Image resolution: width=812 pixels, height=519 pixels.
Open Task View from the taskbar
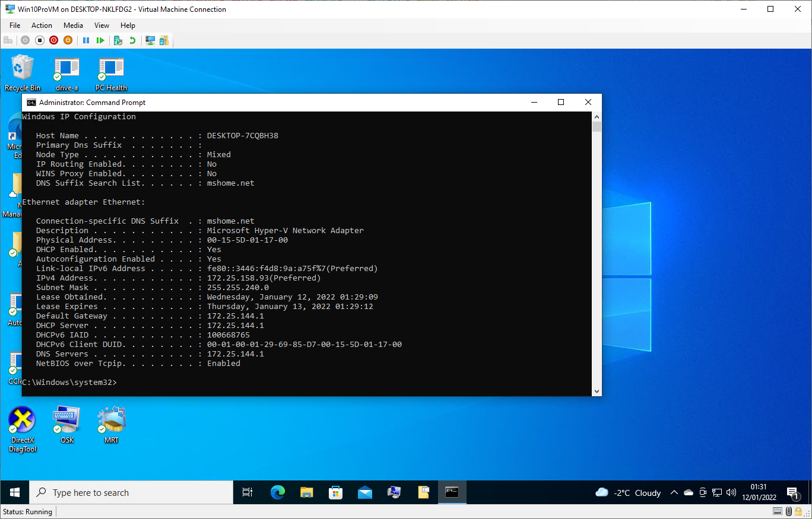[x=248, y=492]
